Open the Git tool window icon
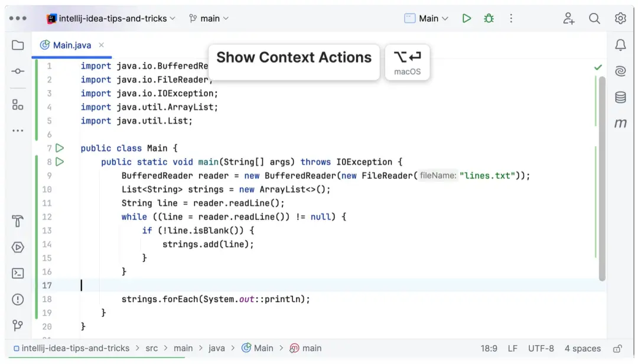Screen dimensions: 638x364 [x=18, y=326]
